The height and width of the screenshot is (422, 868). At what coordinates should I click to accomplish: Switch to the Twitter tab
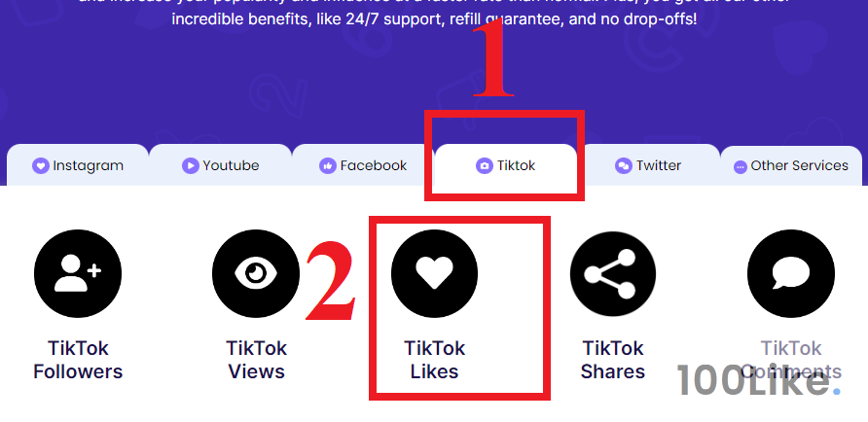click(x=649, y=165)
